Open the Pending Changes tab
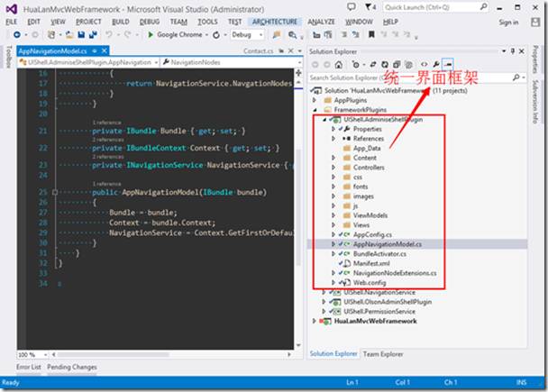 72,367
